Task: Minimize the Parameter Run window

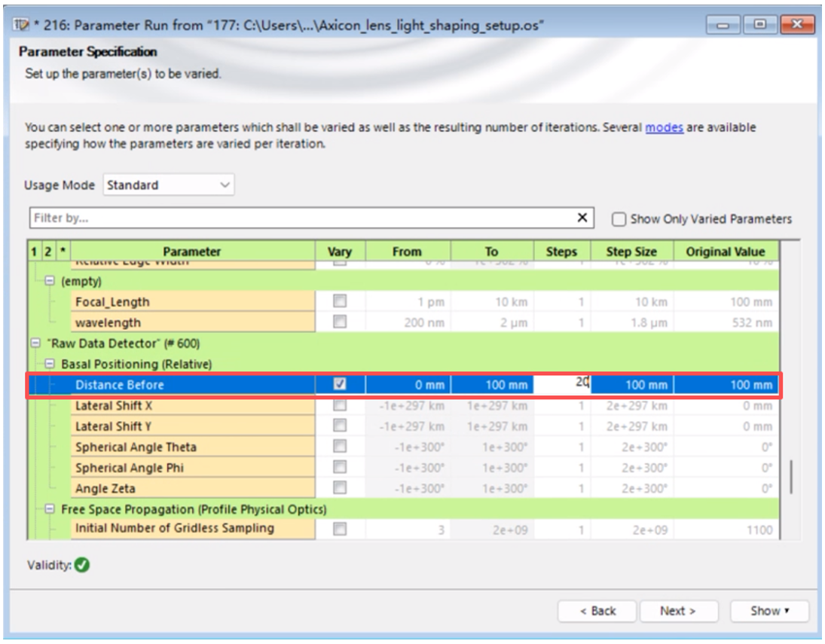Action: [x=724, y=26]
